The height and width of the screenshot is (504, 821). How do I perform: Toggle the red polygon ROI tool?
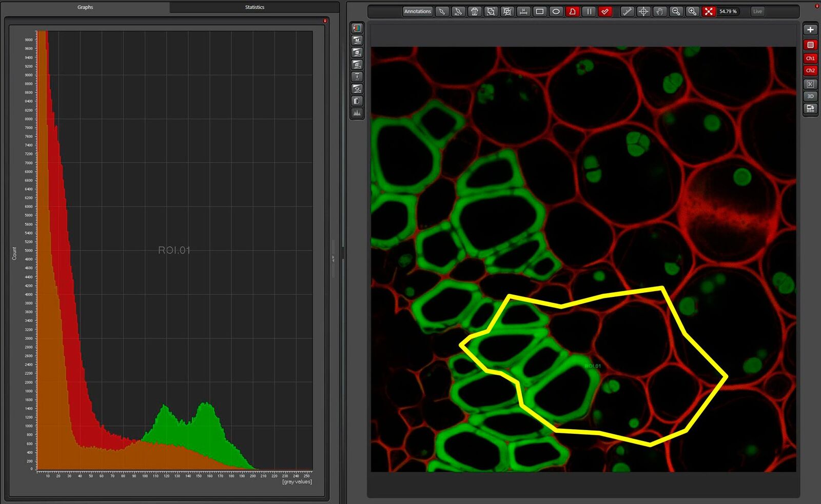tap(573, 11)
